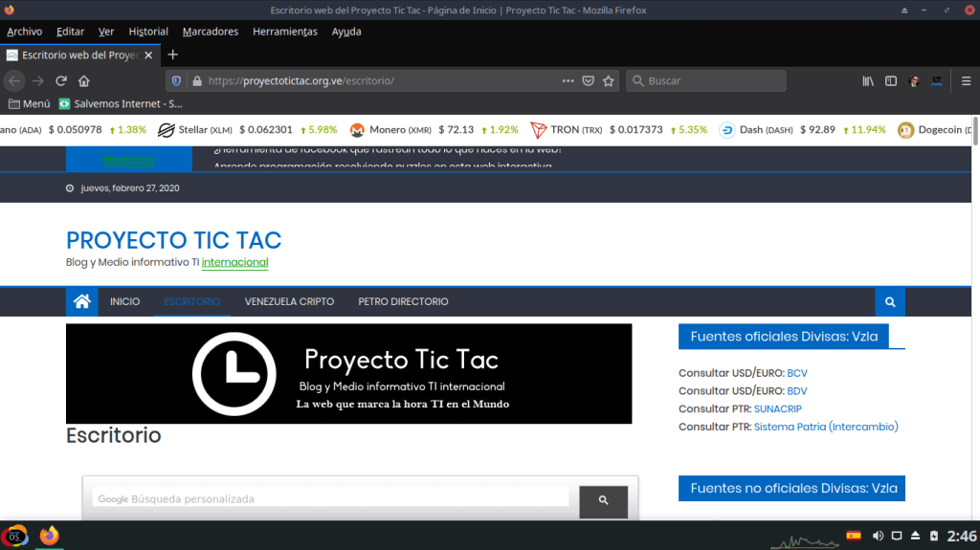Click the browser reload button
This screenshot has height=550, width=980.
coord(61,81)
